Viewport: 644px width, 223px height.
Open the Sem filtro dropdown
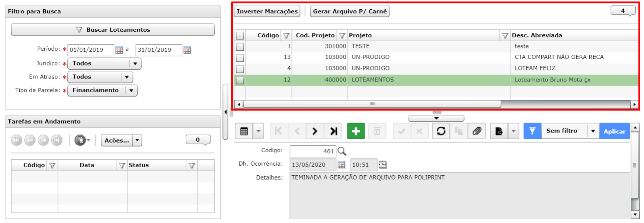(x=593, y=131)
